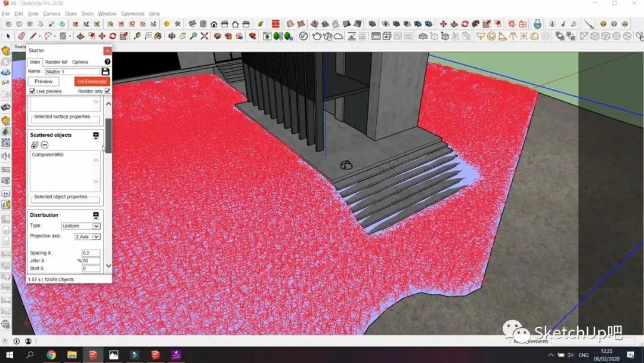The image size is (644, 363).
Task: Switch to the Render list tab
Action: 57,62
